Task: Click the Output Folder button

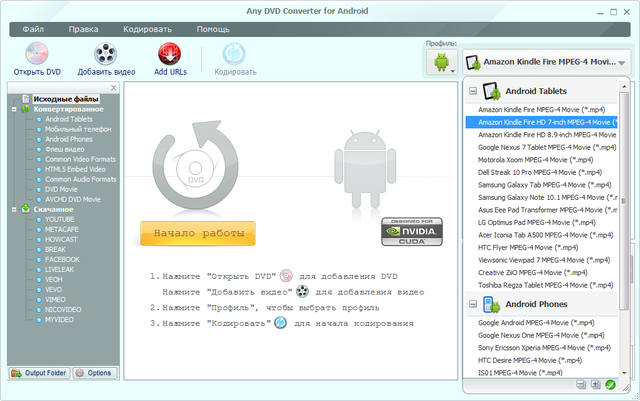Action: click(39, 373)
